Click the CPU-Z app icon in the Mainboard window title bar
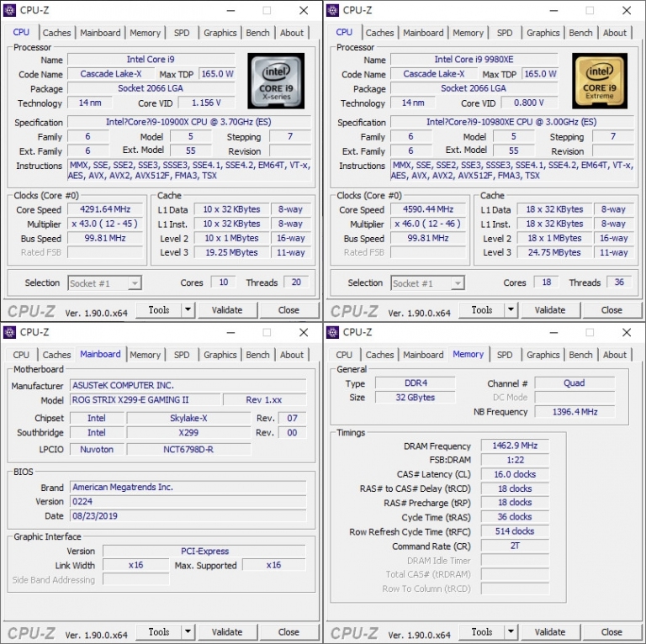 tap(9, 332)
